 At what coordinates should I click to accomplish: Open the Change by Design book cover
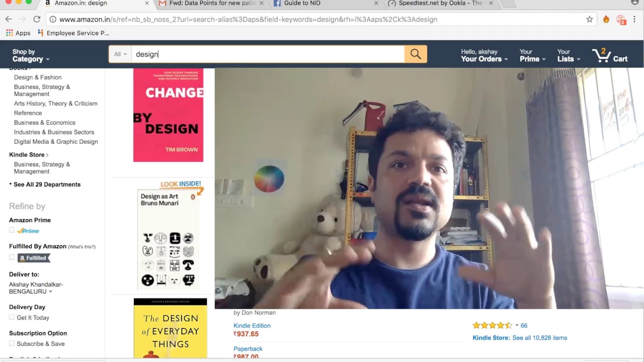pos(168,115)
